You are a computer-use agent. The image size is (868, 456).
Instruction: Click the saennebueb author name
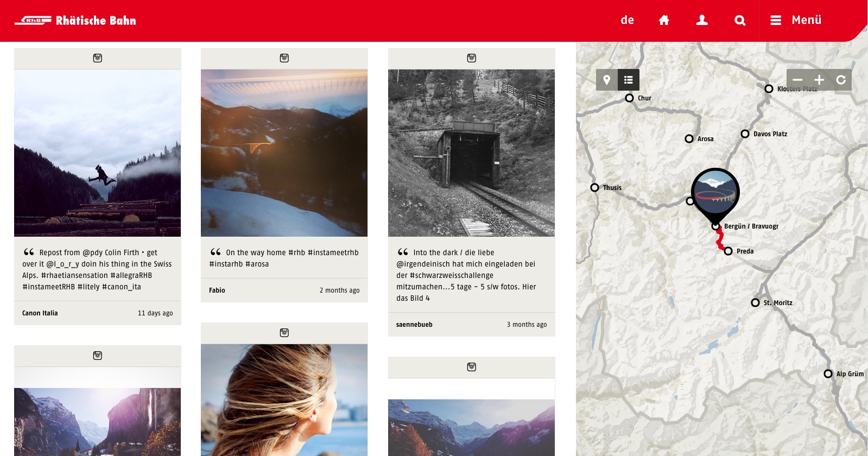[414, 325]
